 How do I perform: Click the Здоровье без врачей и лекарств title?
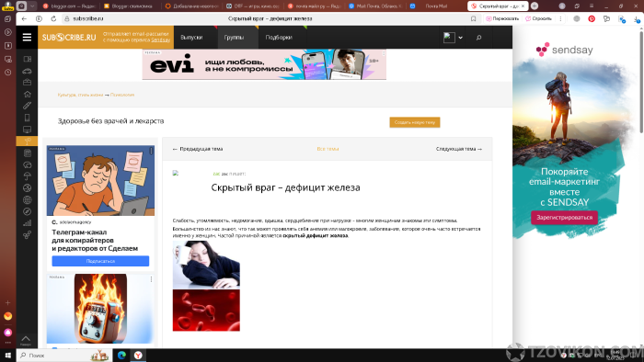coord(111,121)
